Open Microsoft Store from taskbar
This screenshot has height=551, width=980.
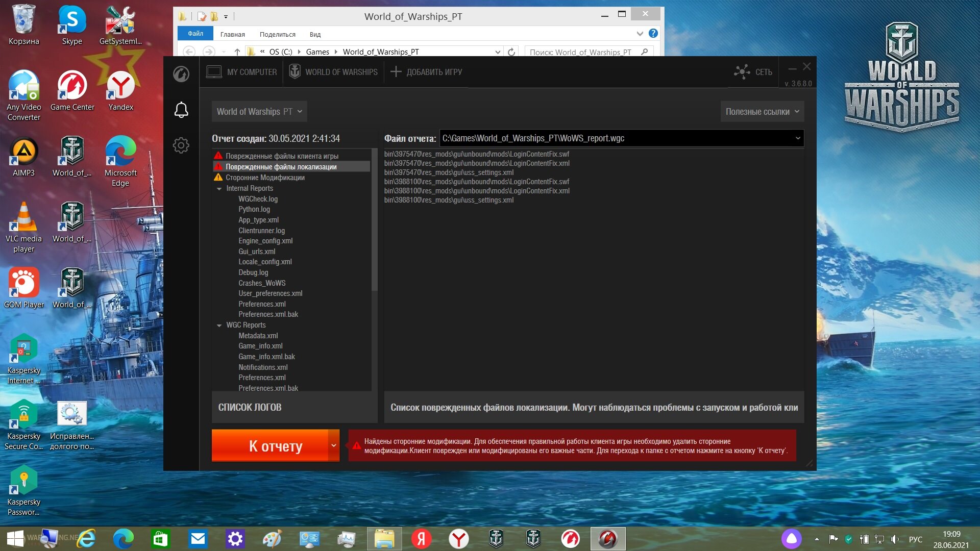click(x=160, y=539)
